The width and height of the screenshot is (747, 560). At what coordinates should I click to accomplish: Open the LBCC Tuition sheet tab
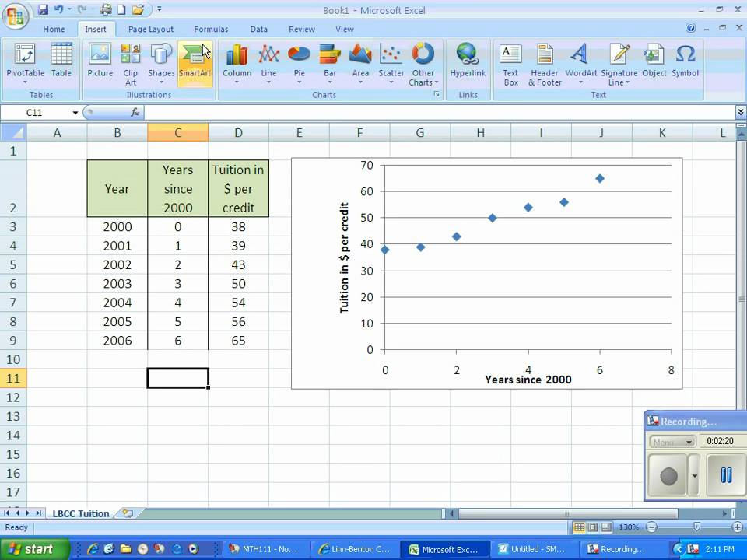[x=80, y=513]
